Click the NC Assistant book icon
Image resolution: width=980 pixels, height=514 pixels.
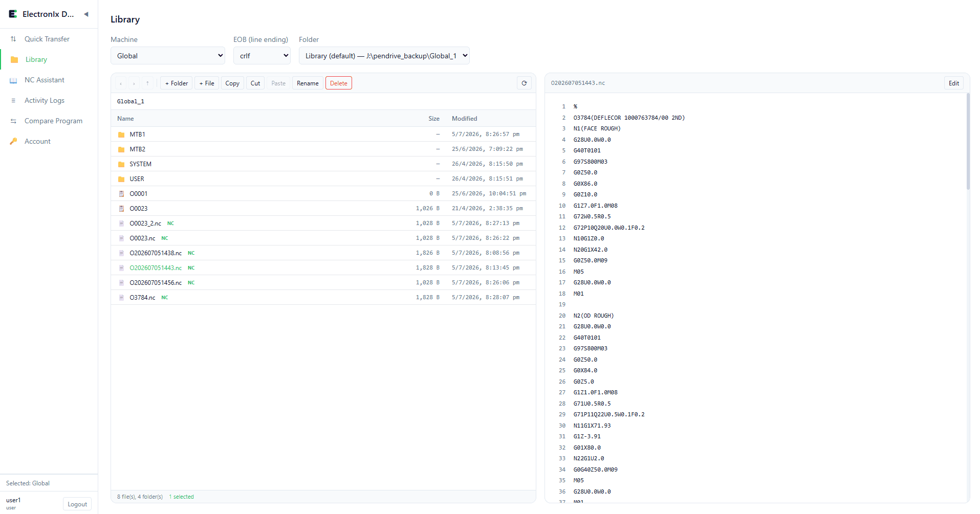(13, 80)
